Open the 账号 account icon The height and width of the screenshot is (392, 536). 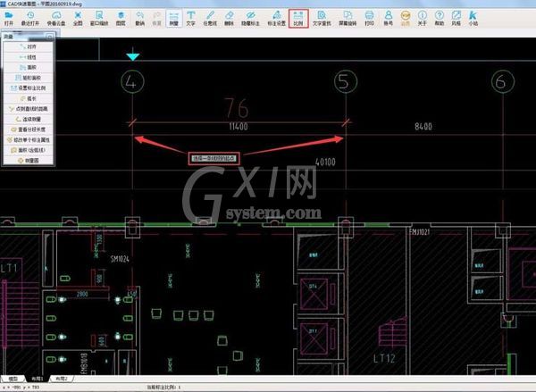pos(388,18)
